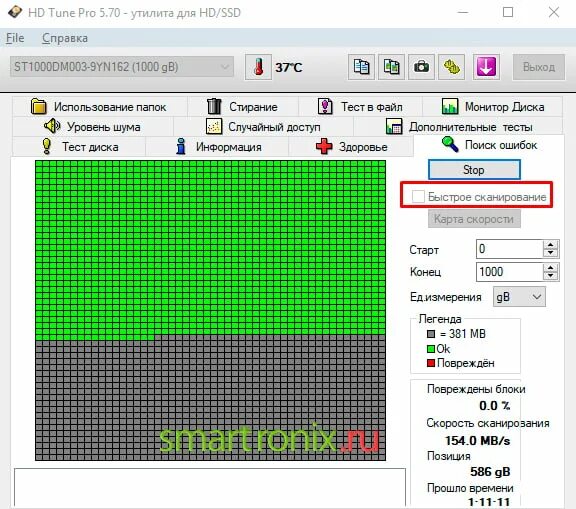Click the 0.0 % damaged blocks value
This screenshot has width=576, height=509.
(x=494, y=406)
